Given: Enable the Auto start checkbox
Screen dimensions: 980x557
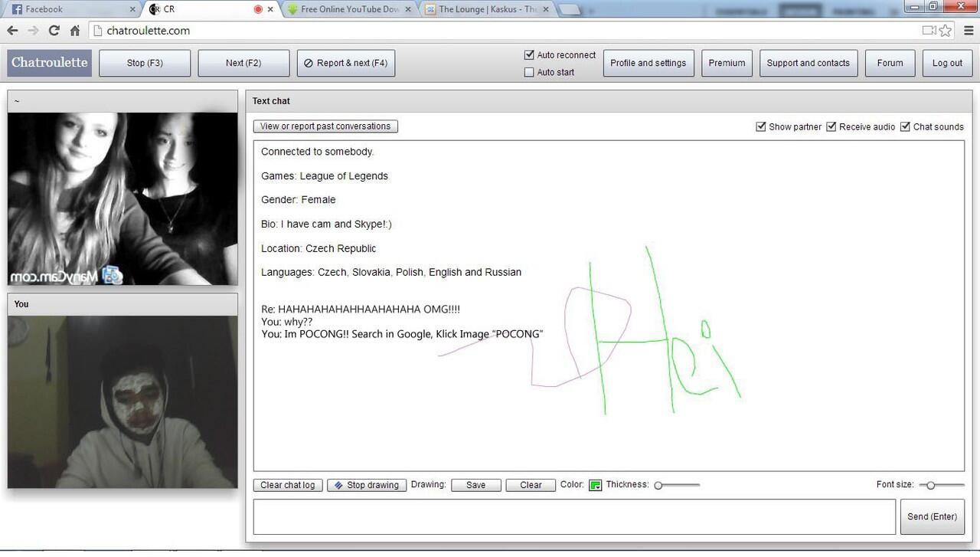Looking at the screenshot, I should (x=529, y=72).
